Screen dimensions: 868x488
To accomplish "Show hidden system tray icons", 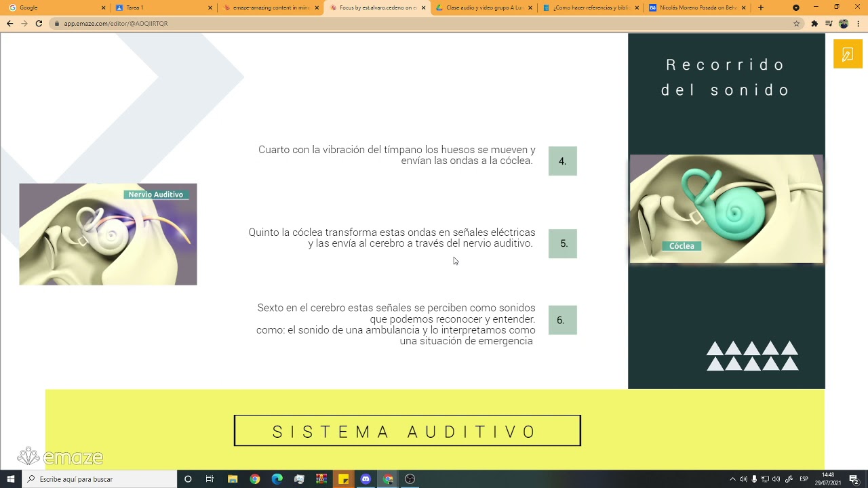I will tap(732, 479).
